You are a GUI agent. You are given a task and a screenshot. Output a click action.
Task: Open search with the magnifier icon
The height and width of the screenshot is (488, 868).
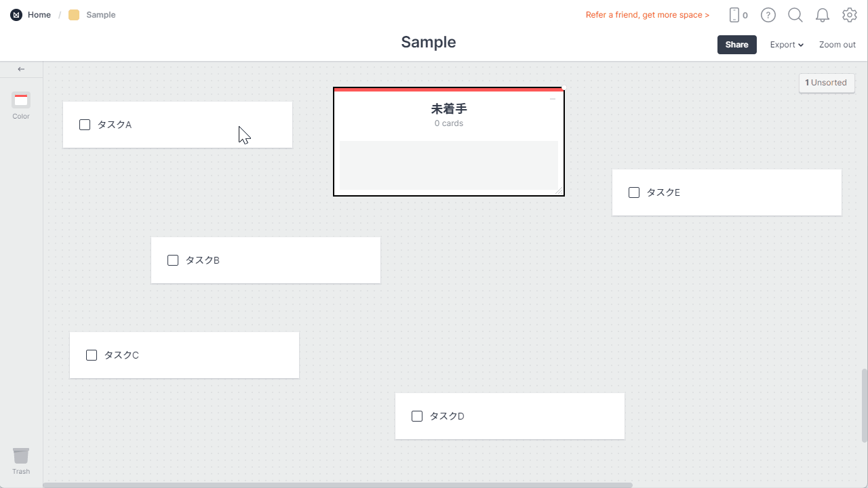[x=795, y=15]
